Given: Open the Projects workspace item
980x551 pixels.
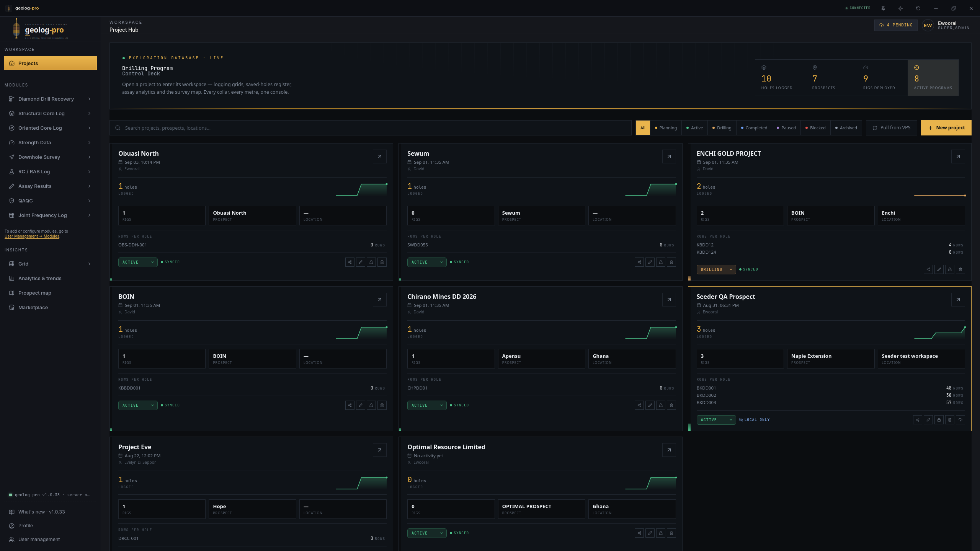Looking at the screenshot, I should pos(50,63).
